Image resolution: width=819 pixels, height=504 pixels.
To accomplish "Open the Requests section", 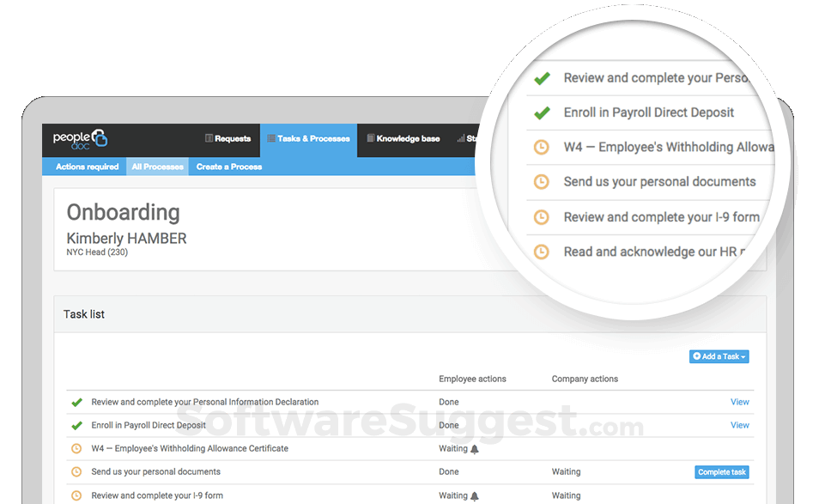I will [228, 139].
